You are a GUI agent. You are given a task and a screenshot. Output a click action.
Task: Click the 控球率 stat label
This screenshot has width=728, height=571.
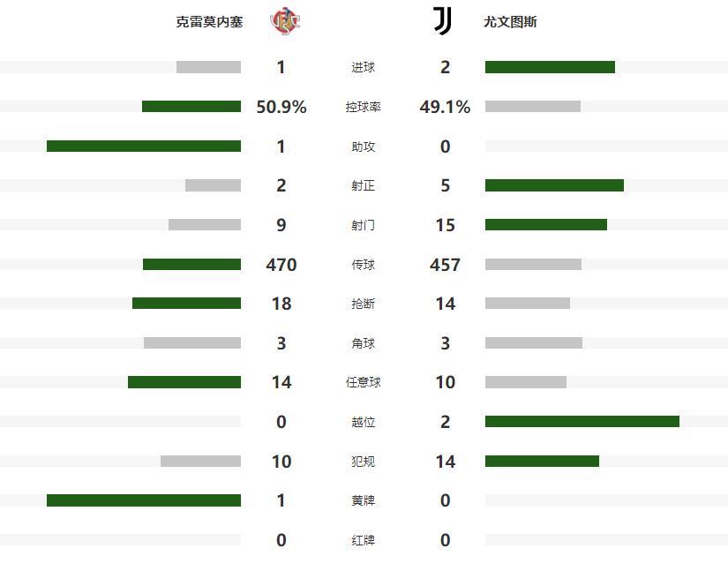click(363, 107)
